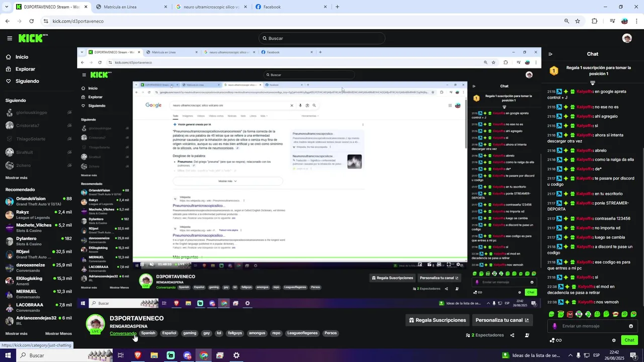Image resolution: width=644 pixels, height=362 pixels.
Task: Click the gift badge on position 1 banner
Action: coord(554,71)
